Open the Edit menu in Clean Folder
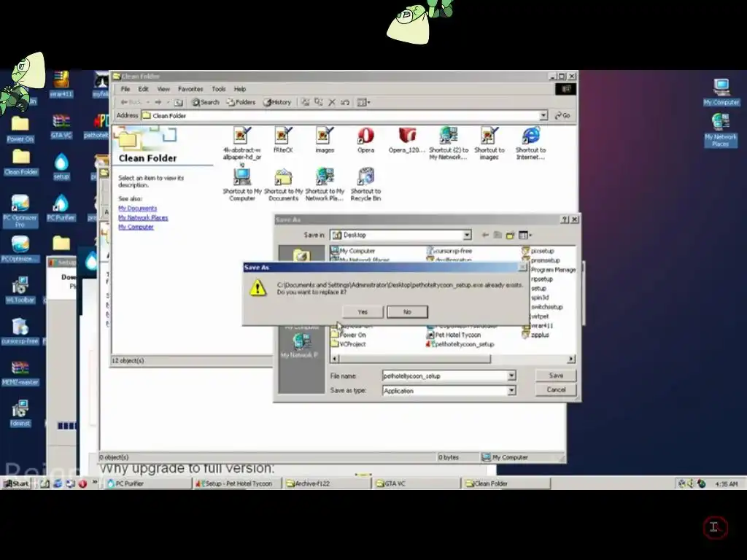This screenshot has width=747, height=560. [144, 89]
